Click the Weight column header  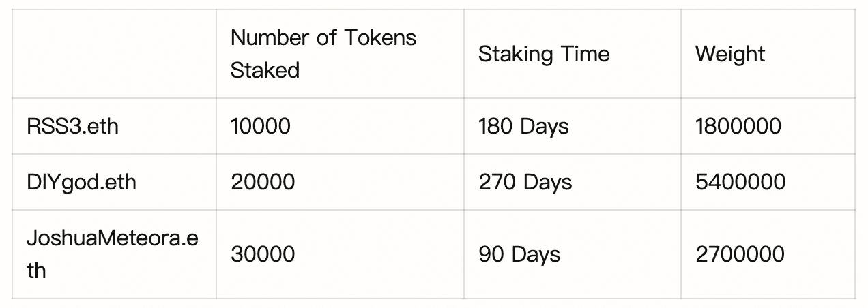point(730,54)
